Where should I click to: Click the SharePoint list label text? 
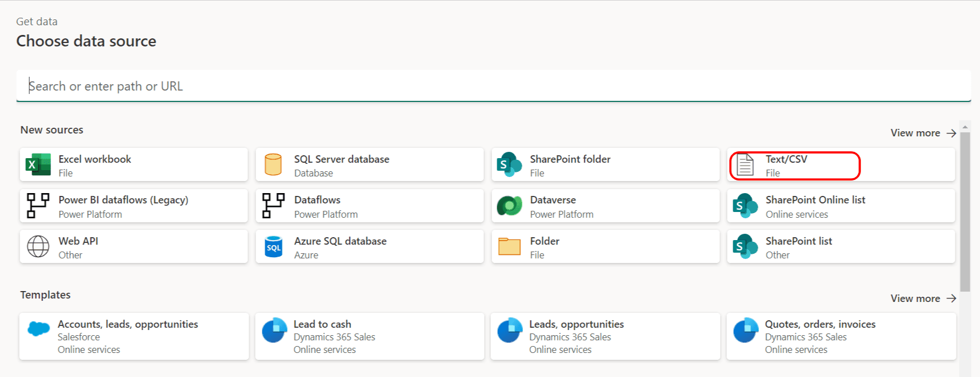[x=799, y=241]
